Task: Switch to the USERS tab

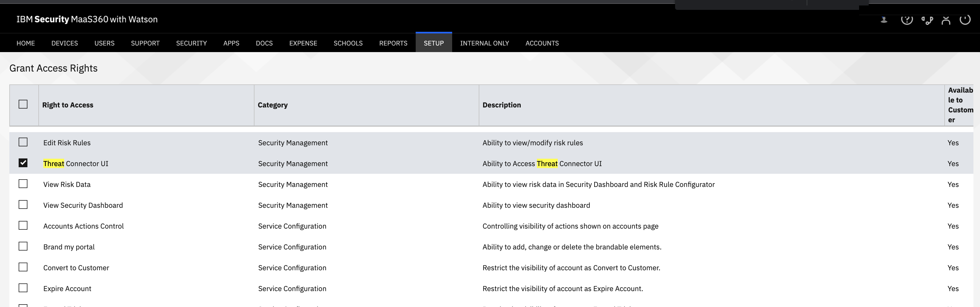Action: (x=104, y=43)
